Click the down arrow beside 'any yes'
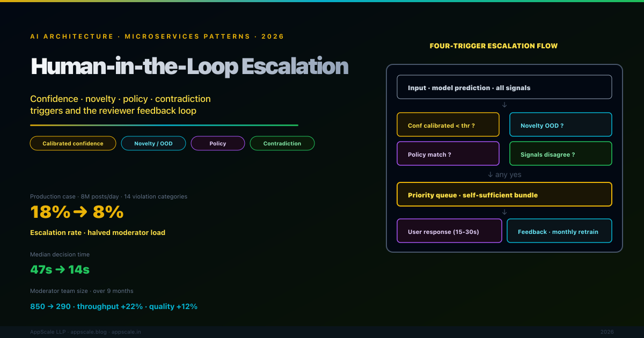This screenshot has width=644, height=338. click(491, 175)
